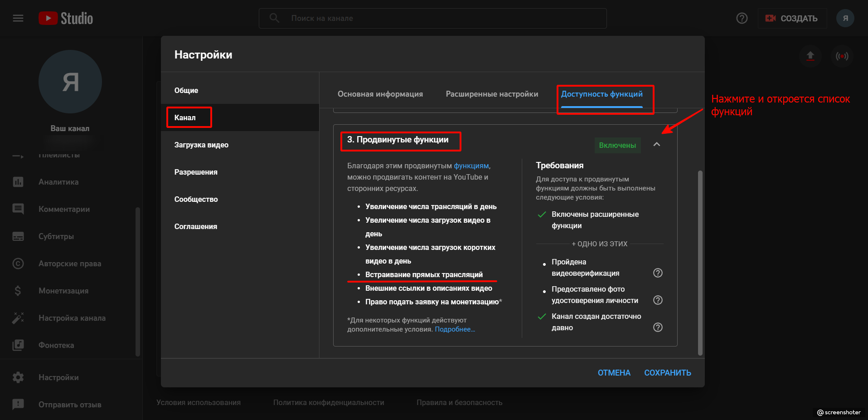Viewport: 868px width, 420px height.
Task: Click the upload video arrow icon
Action: 810,56
